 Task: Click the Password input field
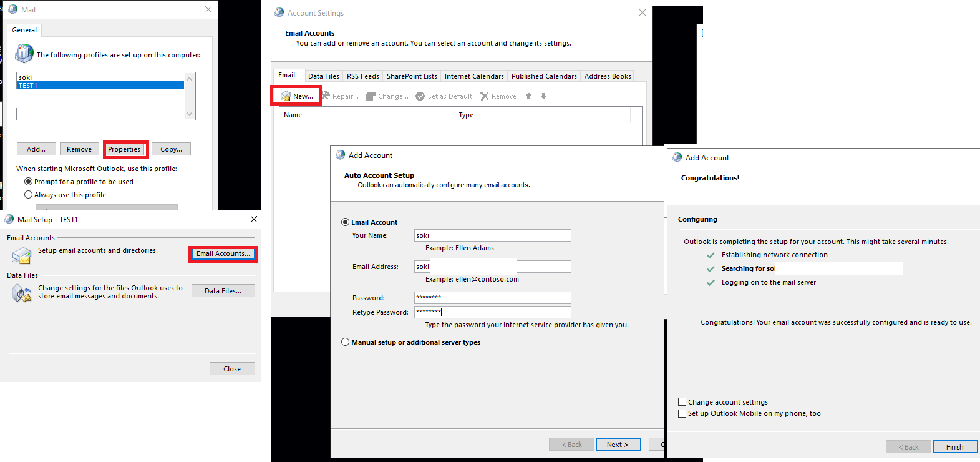493,298
